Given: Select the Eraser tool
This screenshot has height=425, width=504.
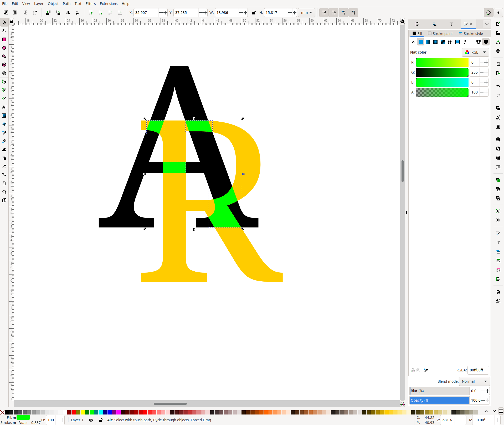Looking at the screenshot, I should pos(4,166).
